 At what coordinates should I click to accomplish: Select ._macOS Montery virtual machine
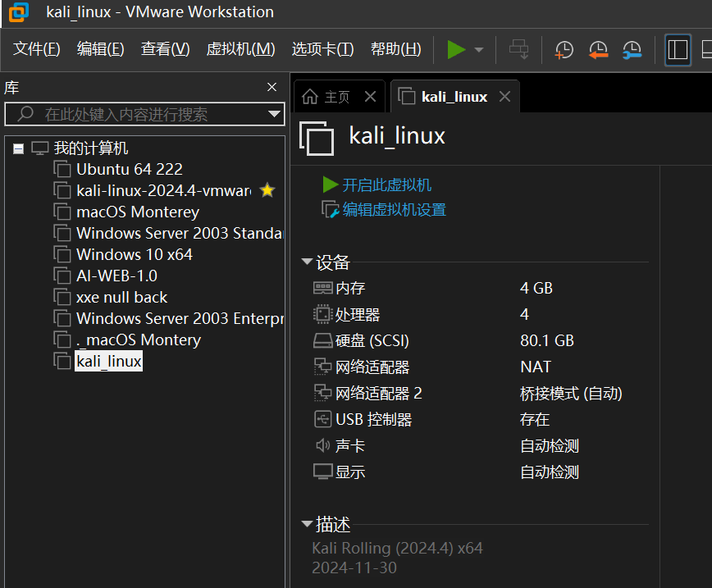coord(139,340)
